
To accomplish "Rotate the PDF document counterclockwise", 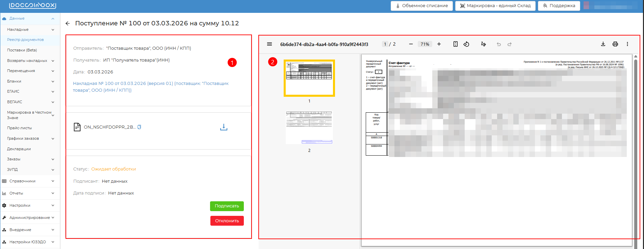I will 466,44.
